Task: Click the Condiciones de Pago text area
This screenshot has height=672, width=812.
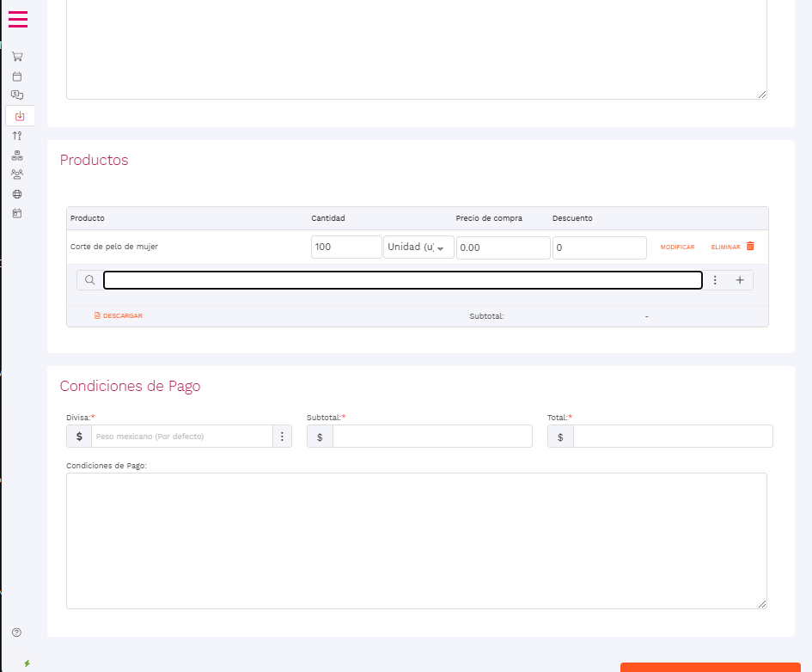Action: click(416, 541)
